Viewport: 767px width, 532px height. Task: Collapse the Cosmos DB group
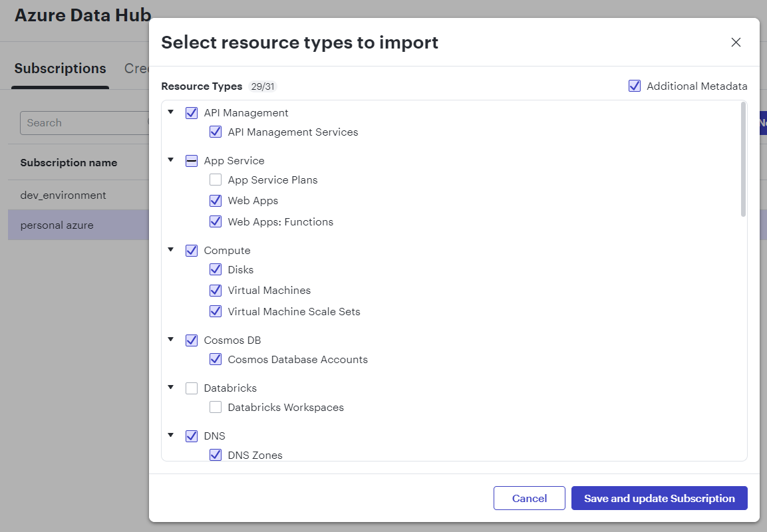pyautogui.click(x=171, y=339)
